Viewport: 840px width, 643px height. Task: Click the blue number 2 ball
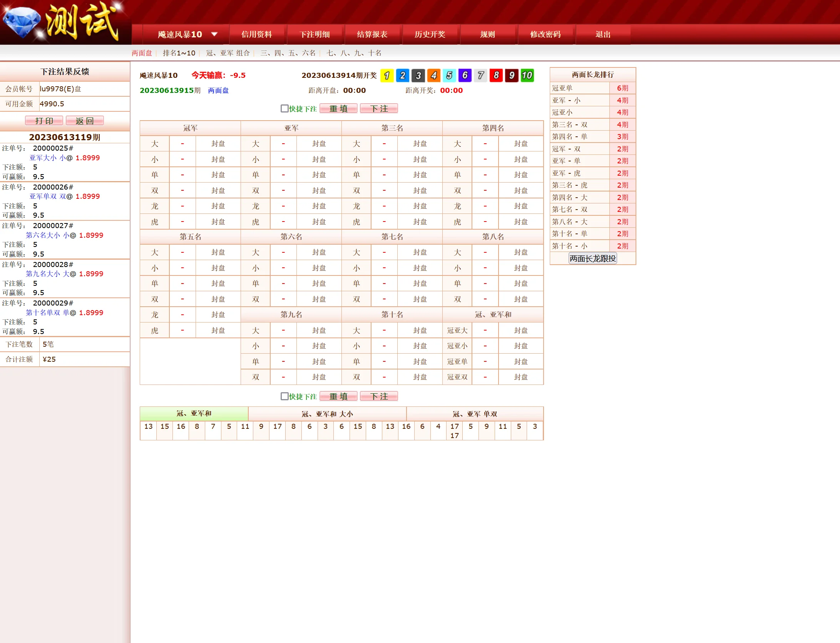point(403,76)
